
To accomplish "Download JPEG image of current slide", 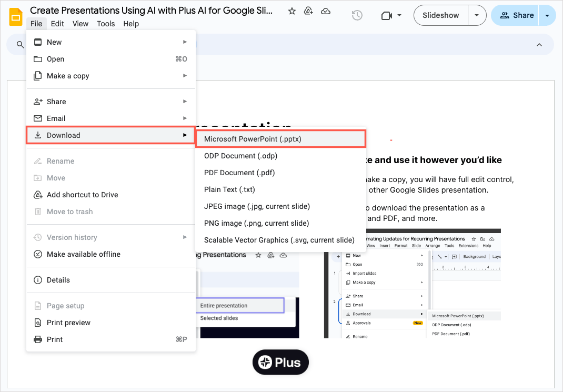I will 281,206.
